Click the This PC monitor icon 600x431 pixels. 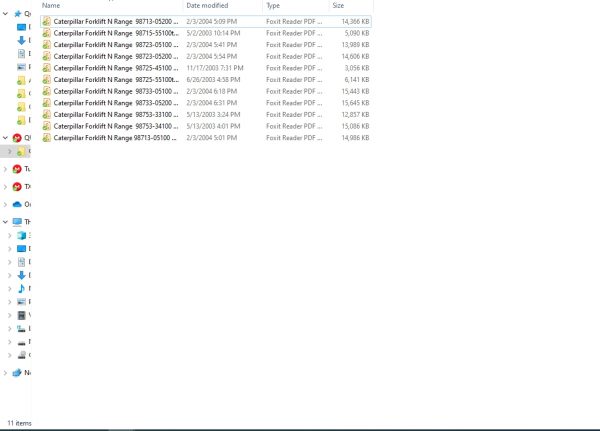pos(17,222)
